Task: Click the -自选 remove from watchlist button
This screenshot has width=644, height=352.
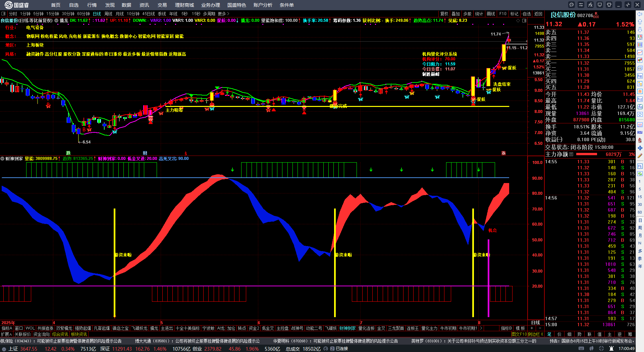Action: click(x=526, y=14)
